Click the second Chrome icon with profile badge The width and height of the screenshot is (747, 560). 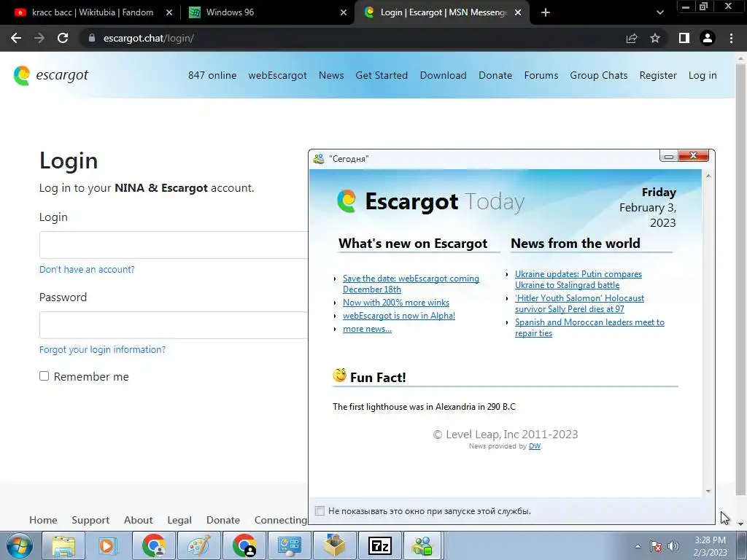click(x=244, y=545)
